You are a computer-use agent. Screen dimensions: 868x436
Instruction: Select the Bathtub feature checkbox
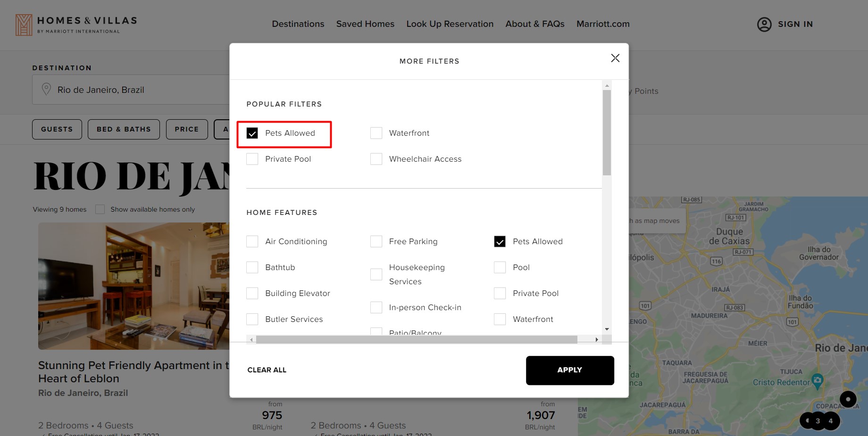[x=252, y=267]
